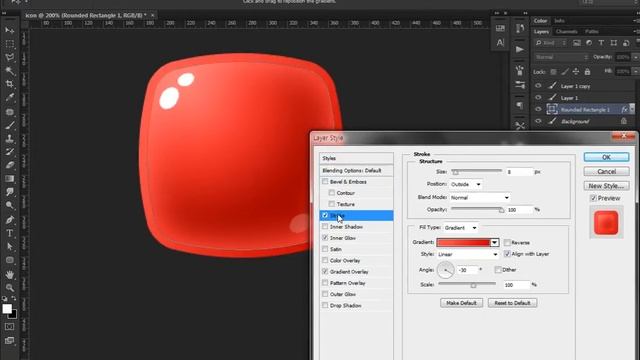
Task: Click the New Style... button
Action: [606, 186]
